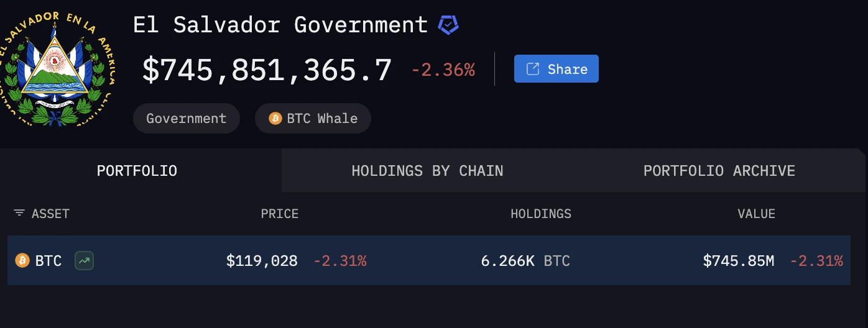Switch to the PORTFOLIO tab
Viewport: 868px width, 328px height.
coord(137,171)
